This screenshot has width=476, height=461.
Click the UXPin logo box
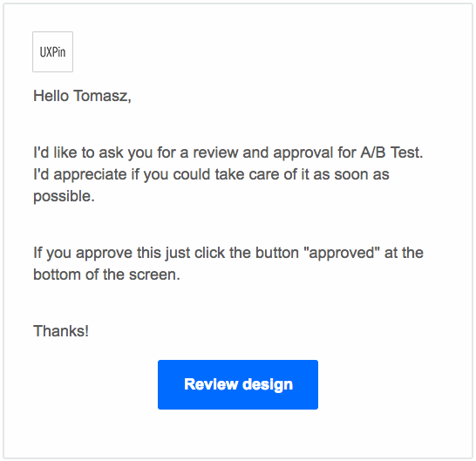[x=53, y=52]
